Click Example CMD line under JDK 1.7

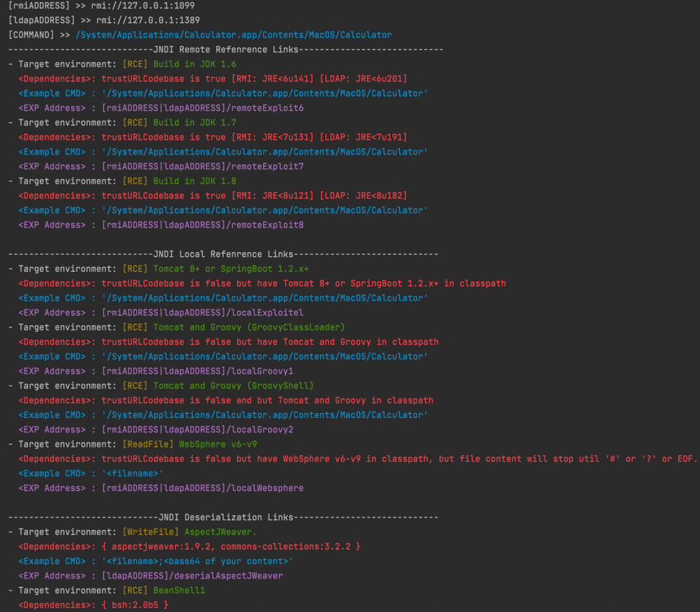(x=223, y=152)
